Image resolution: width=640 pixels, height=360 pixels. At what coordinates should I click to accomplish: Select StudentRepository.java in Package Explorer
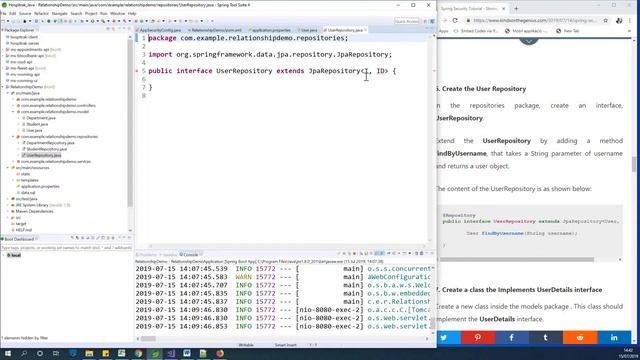coord(47,149)
